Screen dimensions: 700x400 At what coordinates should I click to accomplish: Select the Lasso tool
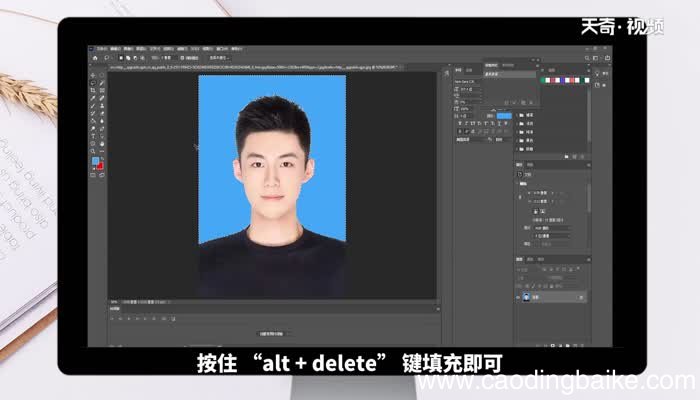point(93,83)
